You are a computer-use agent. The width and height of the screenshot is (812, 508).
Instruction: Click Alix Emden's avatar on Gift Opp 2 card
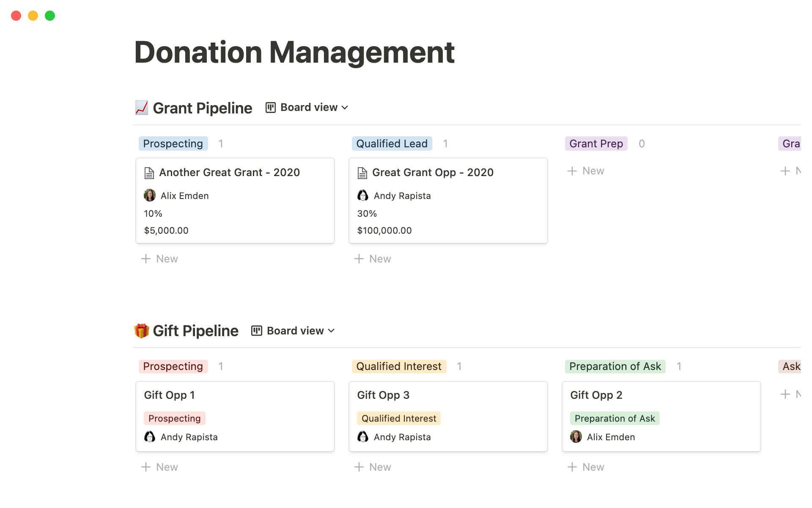[x=576, y=437]
